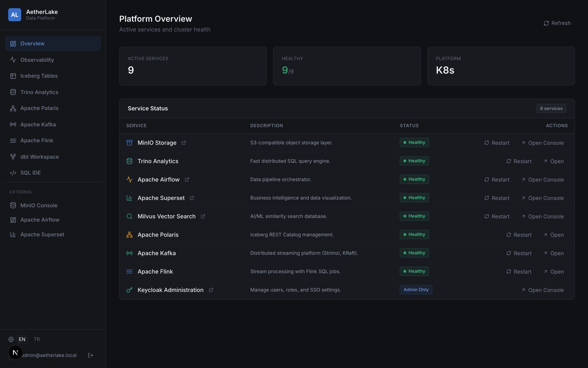Open Apache Kafka sidebar item
Viewport: 588px width, 368px height.
(x=53, y=124)
